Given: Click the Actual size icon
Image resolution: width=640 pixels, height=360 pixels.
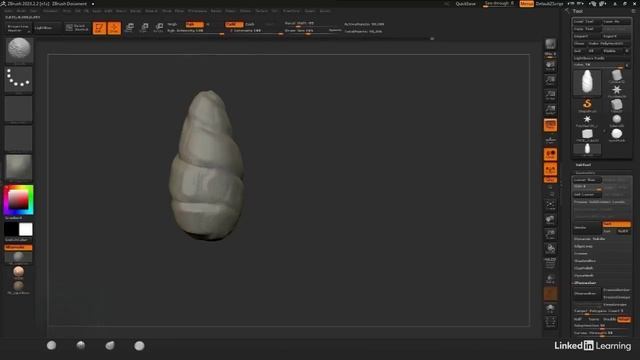Looking at the screenshot, I should pyautogui.click(x=550, y=95).
